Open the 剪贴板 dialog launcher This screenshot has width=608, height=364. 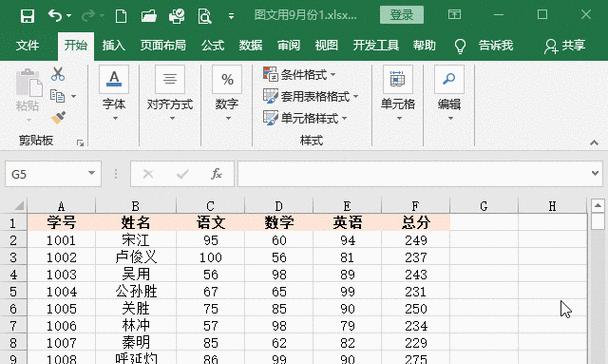tap(80, 143)
